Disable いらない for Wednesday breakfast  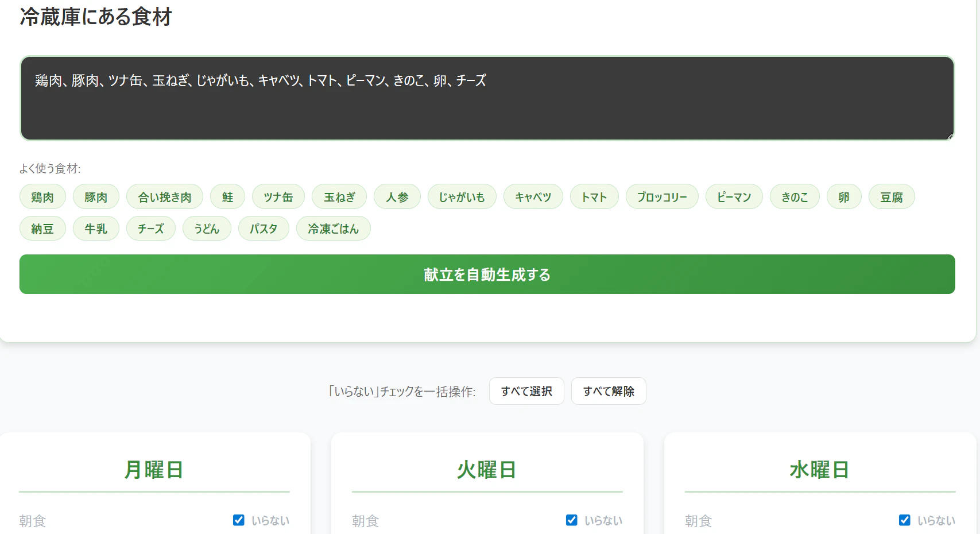[904, 520]
